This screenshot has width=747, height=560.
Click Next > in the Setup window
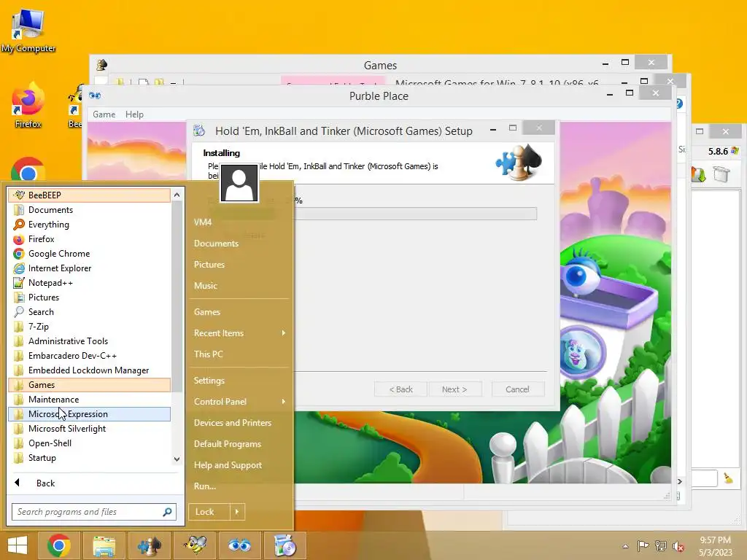454,389
